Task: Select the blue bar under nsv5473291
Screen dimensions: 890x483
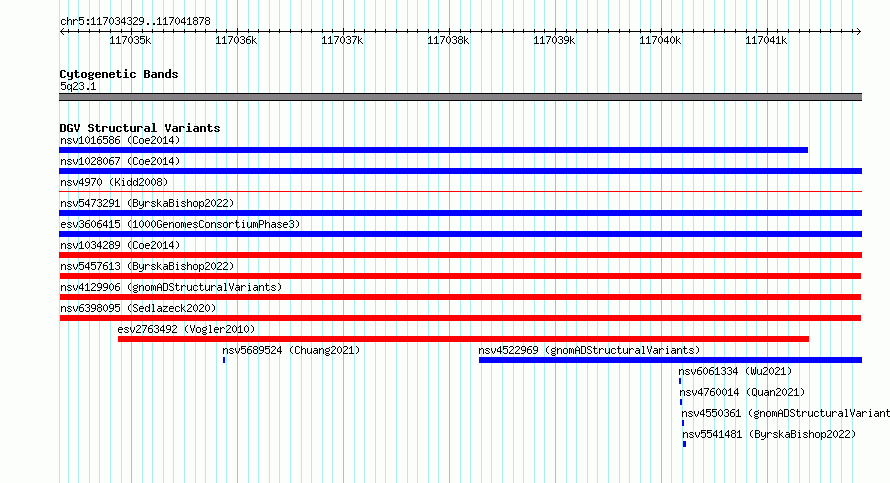Action: pos(460,213)
